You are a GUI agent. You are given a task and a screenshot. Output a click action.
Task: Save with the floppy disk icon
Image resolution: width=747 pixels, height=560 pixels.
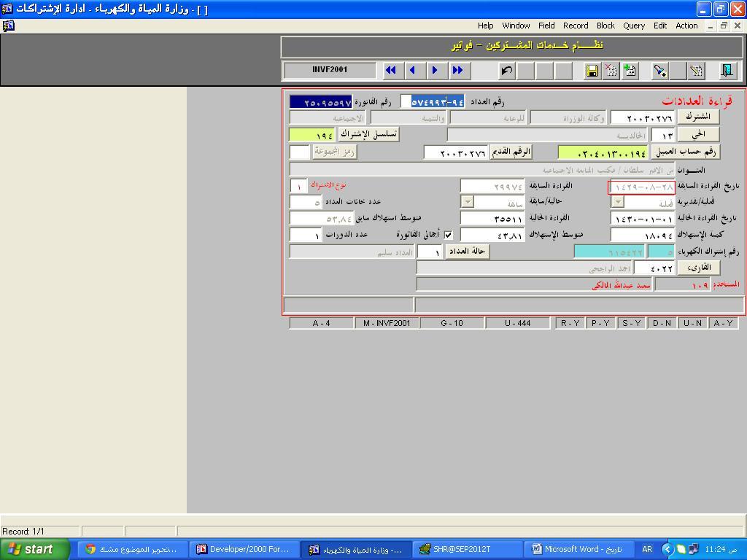click(x=592, y=71)
